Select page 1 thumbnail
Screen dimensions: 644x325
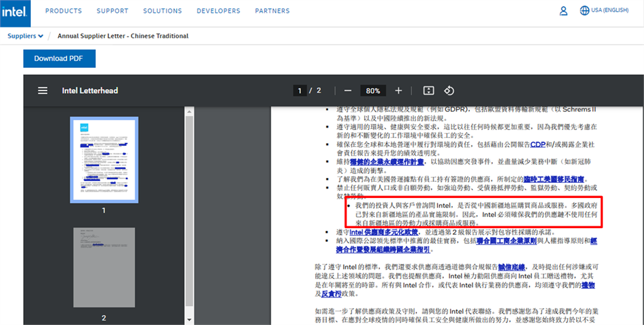click(x=104, y=160)
